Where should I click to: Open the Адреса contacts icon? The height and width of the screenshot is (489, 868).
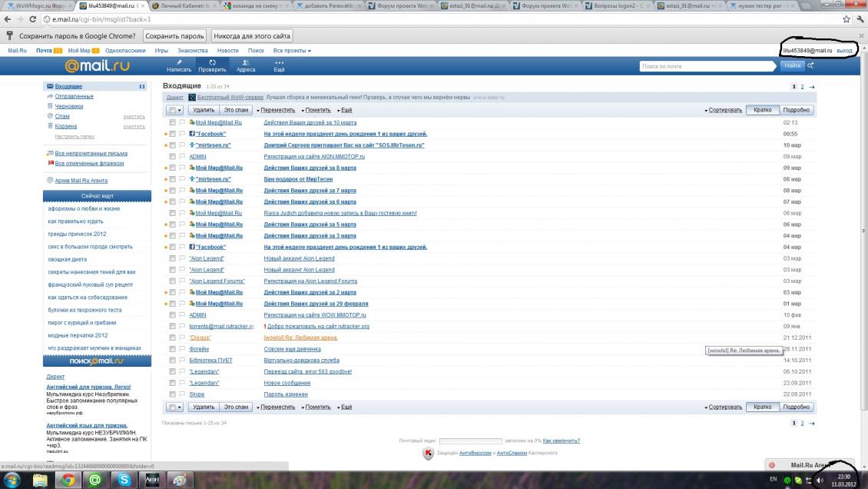click(246, 62)
